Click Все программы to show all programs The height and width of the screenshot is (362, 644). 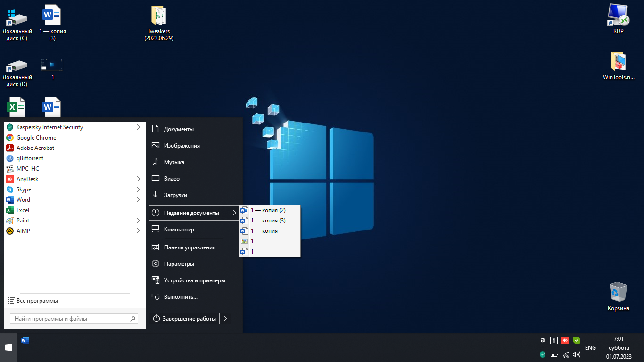[x=37, y=301]
